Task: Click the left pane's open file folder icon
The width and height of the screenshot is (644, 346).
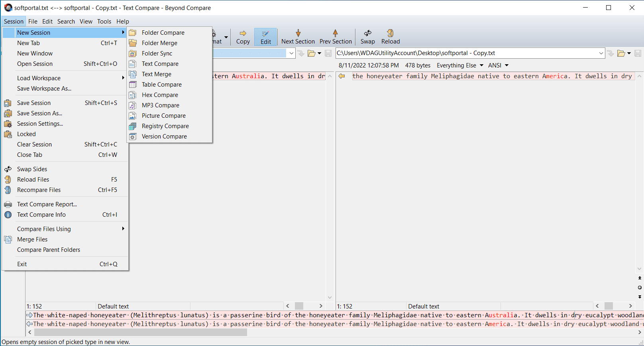Action: pyautogui.click(x=311, y=53)
